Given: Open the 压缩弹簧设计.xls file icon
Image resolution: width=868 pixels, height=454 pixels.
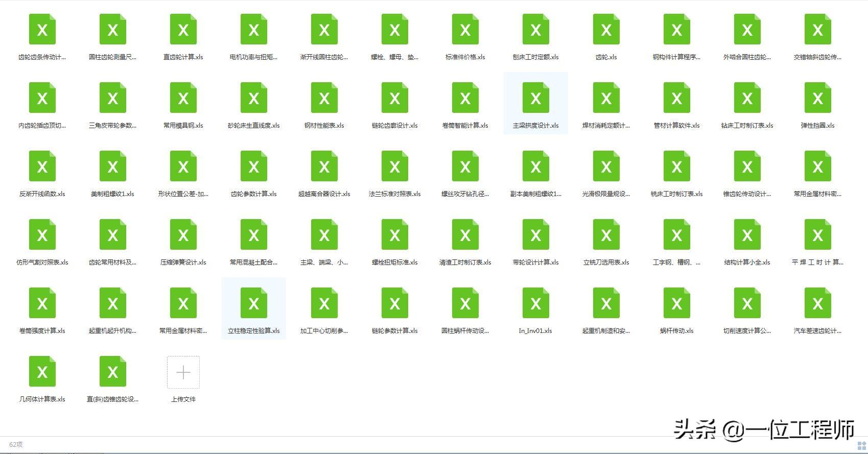Looking at the screenshot, I should tap(183, 235).
